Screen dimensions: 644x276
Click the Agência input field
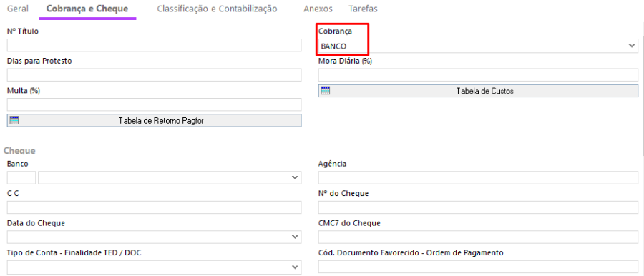pos(478,177)
